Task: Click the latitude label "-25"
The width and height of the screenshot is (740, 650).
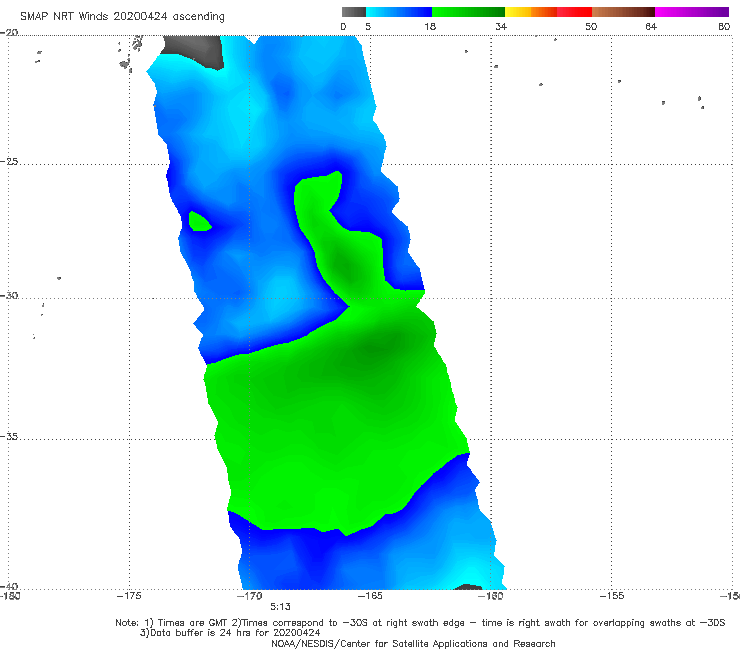Action: point(9,161)
